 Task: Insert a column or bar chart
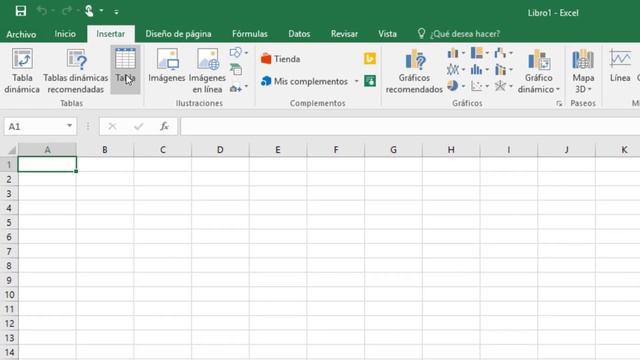(x=456, y=53)
